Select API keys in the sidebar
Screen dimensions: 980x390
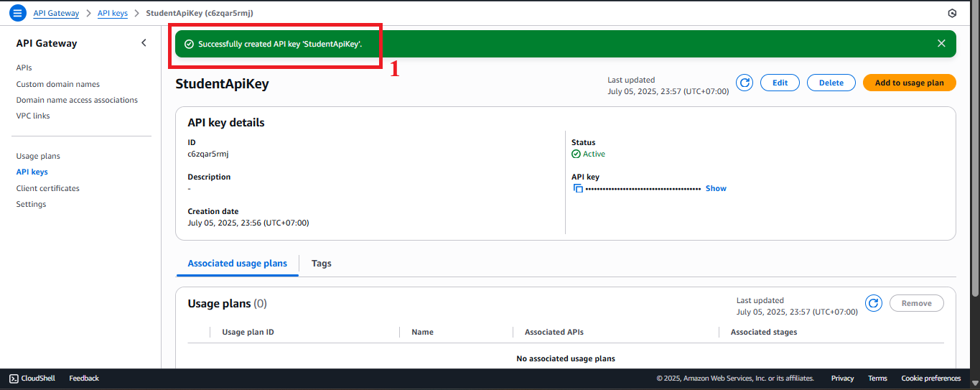[x=32, y=172]
